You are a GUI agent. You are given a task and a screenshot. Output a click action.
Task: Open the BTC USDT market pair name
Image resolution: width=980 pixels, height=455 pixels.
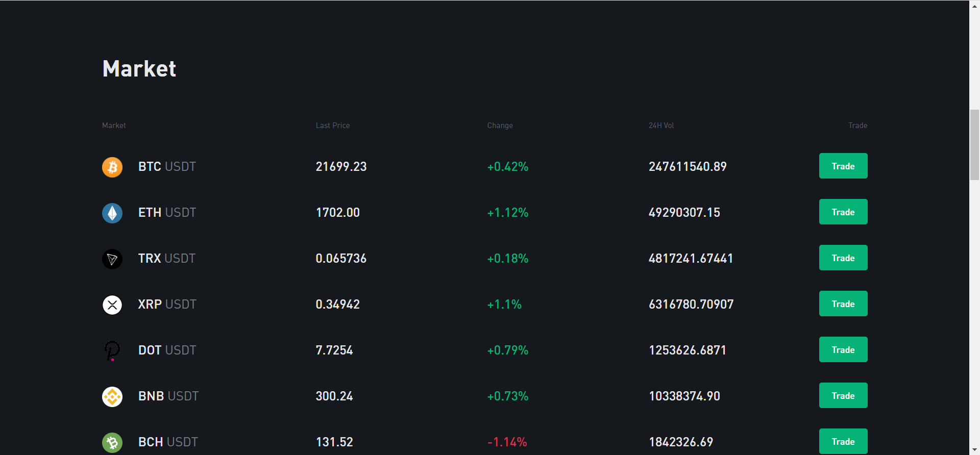pyautogui.click(x=167, y=167)
